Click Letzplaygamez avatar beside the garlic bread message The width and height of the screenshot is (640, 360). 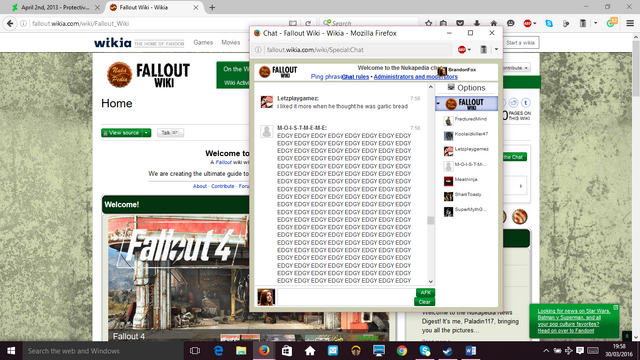[x=267, y=102]
